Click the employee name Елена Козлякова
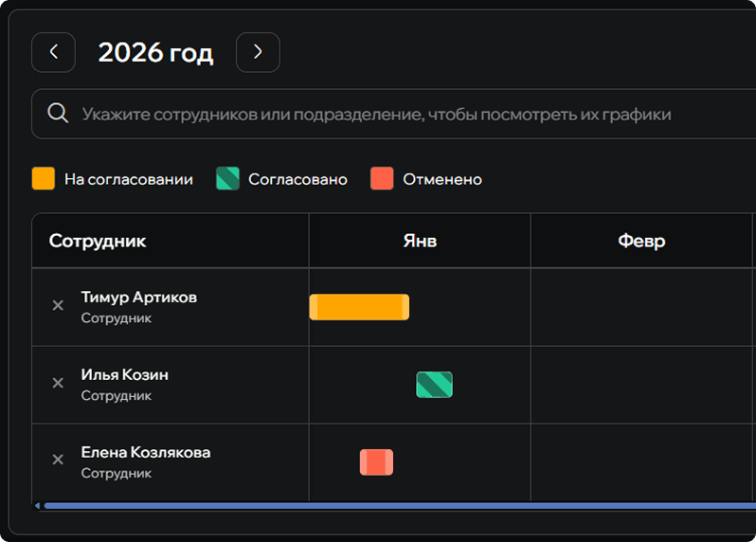Image resolution: width=756 pixels, height=542 pixels. (x=146, y=453)
